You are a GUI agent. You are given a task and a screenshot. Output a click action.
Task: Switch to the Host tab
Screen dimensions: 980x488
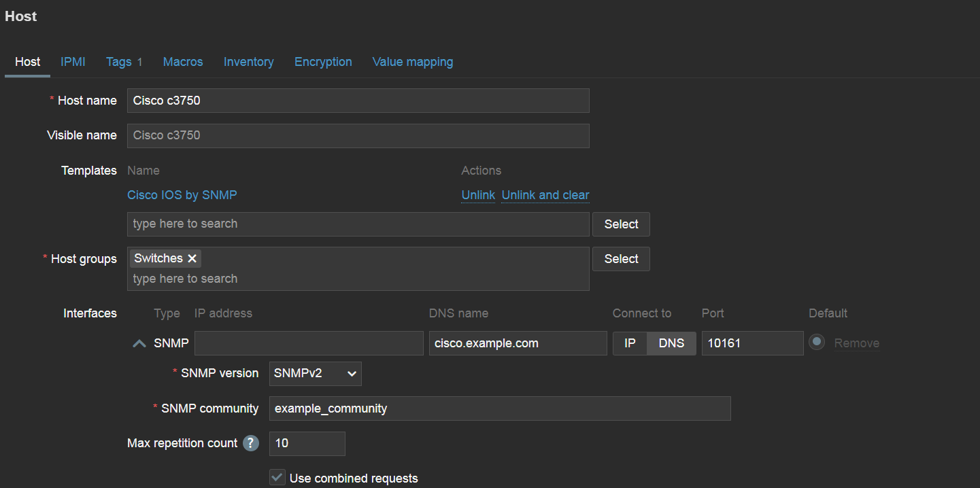(x=27, y=62)
